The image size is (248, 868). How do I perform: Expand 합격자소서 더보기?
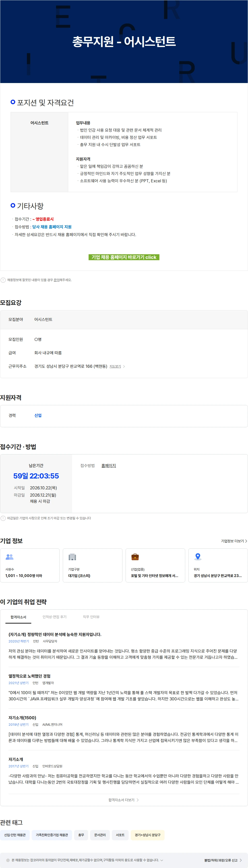coord(124,800)
